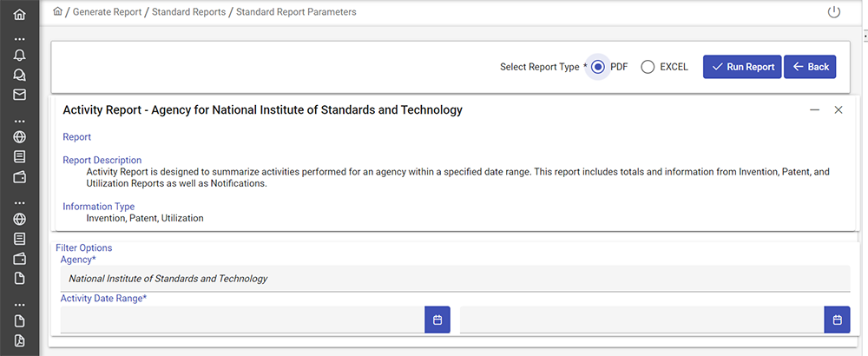
Task: Navigate to Standard Reports breadcrumb
Action: coord(188,12)
